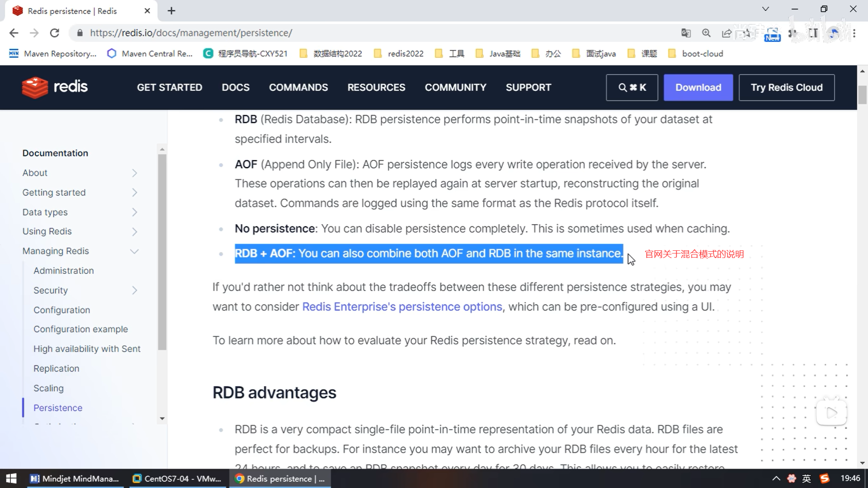Follow Redis Enterprise's persistence options link
The width and height of the screenshot is (868, 488).
pos(402,307)
